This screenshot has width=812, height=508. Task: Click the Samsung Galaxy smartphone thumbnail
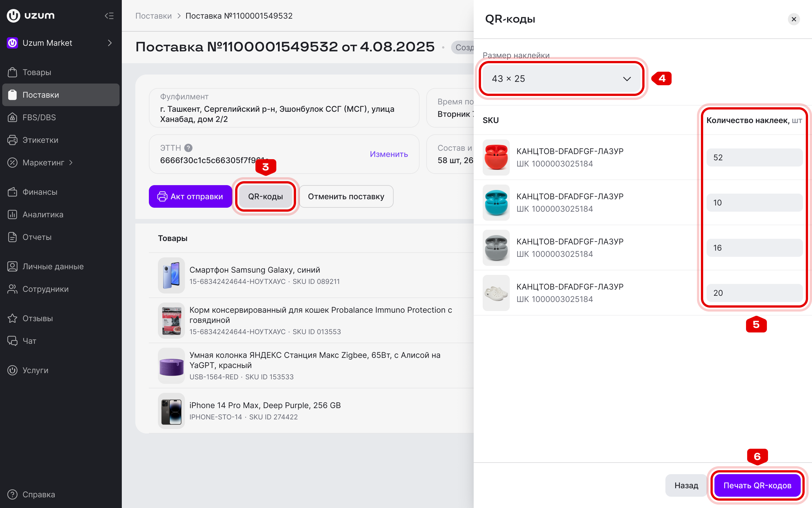pyautogui.click(x=171, y=275)
